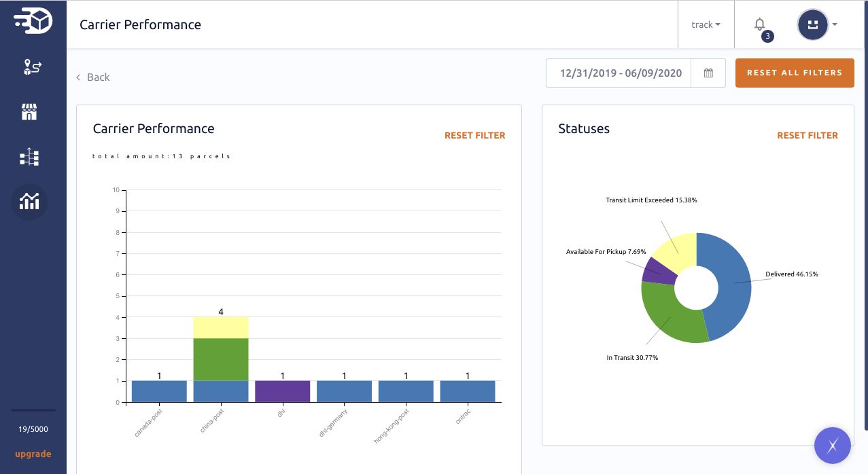This screenshot has height=474, width=868.
Task: Open notifications bell icon
Action: pos(760,24)
